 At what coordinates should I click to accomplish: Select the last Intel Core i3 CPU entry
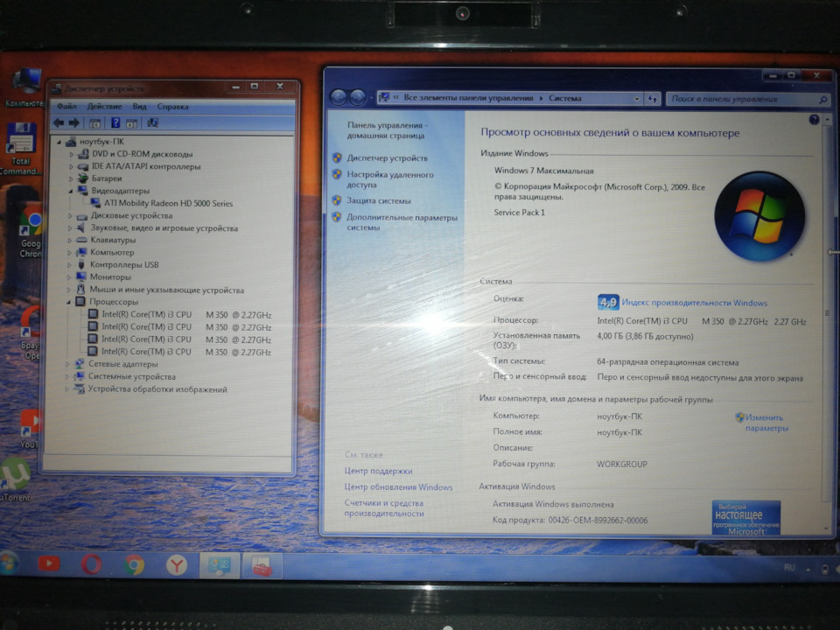click(185, 352)
